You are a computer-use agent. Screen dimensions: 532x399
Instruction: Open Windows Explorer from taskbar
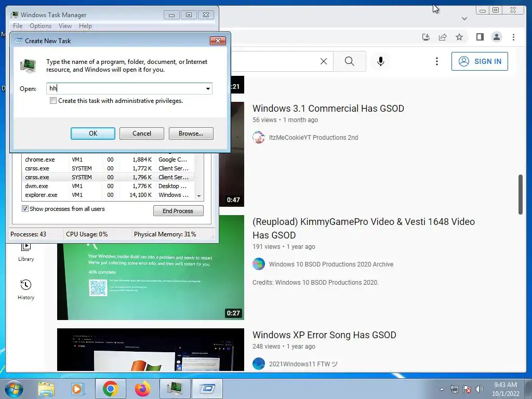(x=46, y=389)
